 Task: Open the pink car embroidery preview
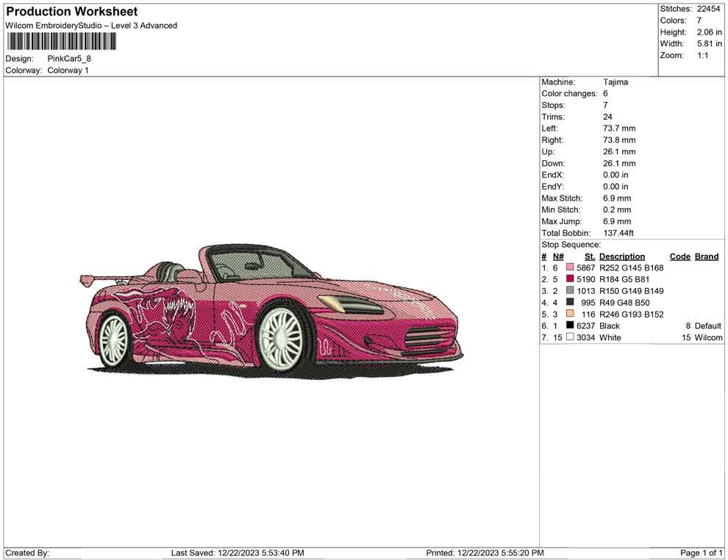click(x=272, y=309)
